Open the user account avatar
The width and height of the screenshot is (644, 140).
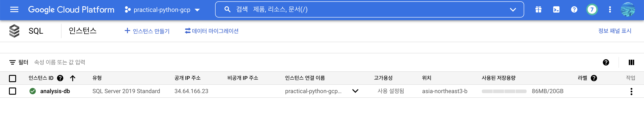tap(627, 9)
